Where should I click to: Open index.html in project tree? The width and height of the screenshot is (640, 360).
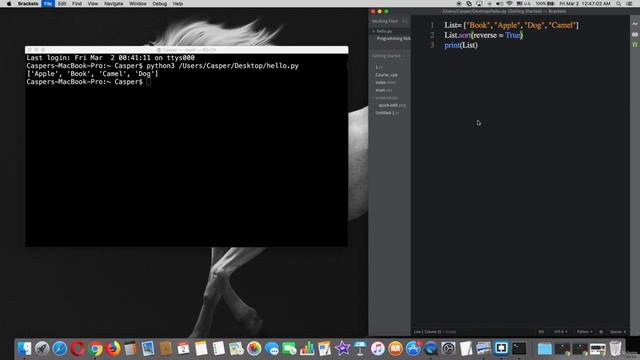(x=385, y=82)
